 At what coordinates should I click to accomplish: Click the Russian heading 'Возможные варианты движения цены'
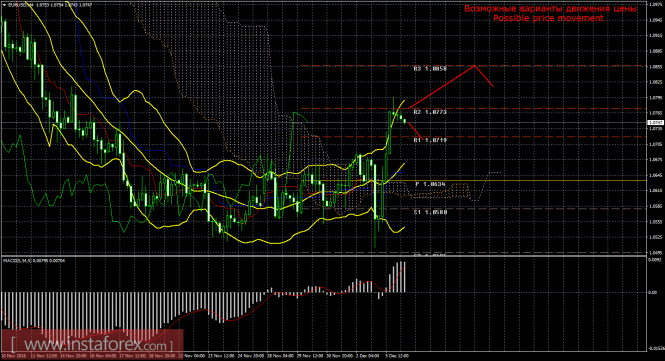point(550,8)
